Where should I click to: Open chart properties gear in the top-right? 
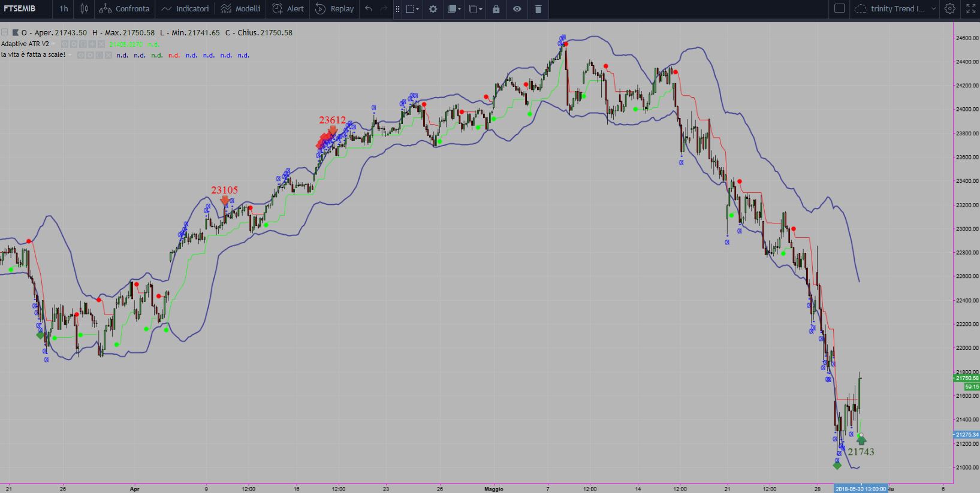[950, 8]
